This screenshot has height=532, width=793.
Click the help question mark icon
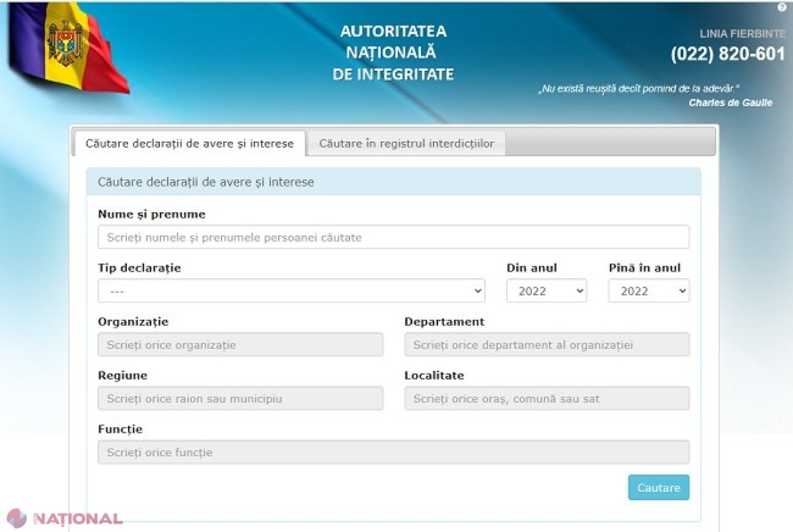[782, 7]
